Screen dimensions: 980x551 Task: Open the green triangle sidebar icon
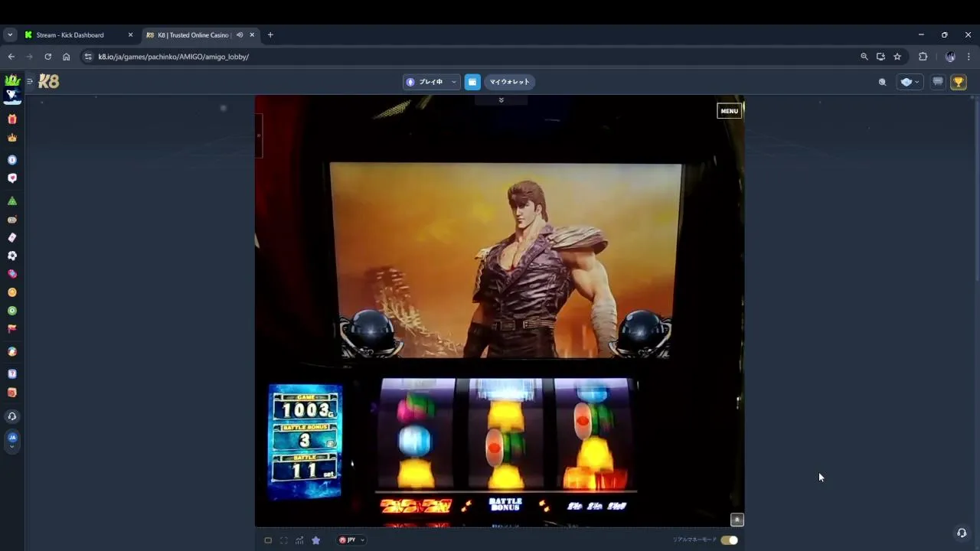(11, 201)
